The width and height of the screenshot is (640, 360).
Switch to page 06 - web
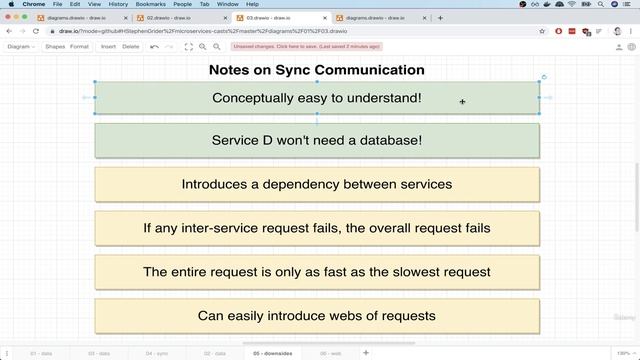coord(331,353)
